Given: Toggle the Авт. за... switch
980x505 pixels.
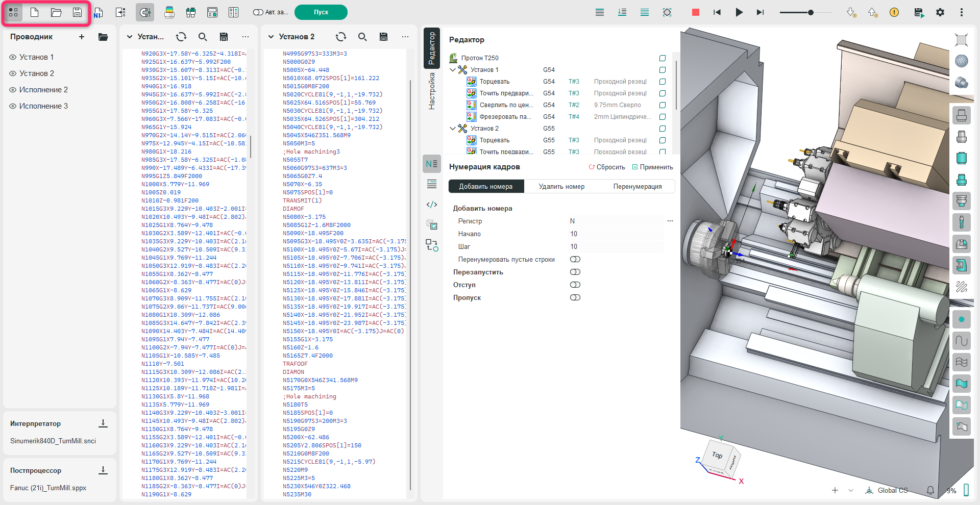Looking at the screenshot, I should tap(258, 12).
